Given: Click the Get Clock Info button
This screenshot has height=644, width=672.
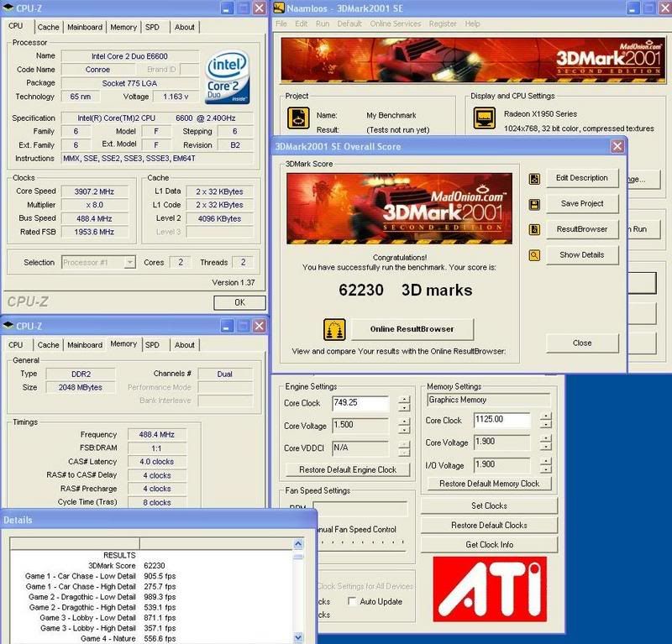Looking at the screenshot, I should (489, 545).
